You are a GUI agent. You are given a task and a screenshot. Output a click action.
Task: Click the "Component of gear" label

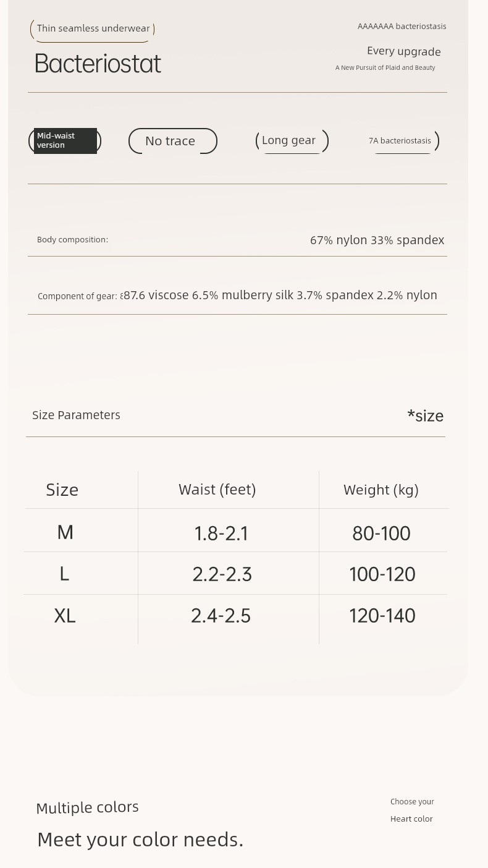[x=77, y=296]
